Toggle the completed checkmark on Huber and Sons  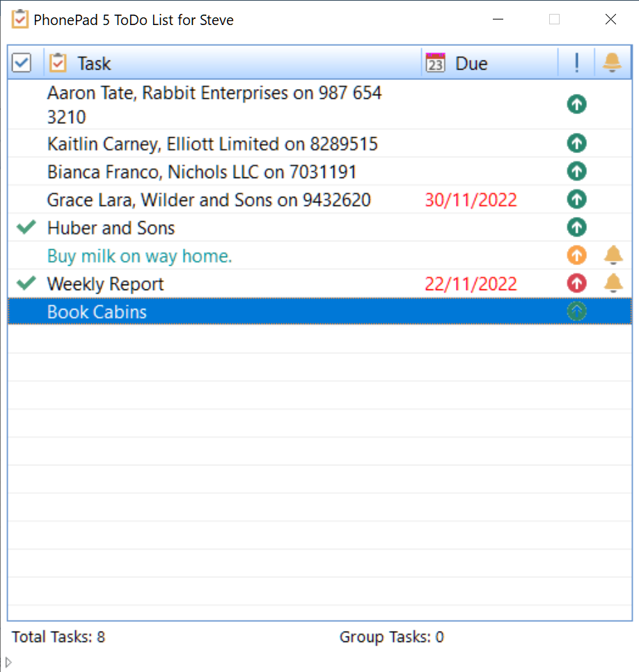point(26,227)
